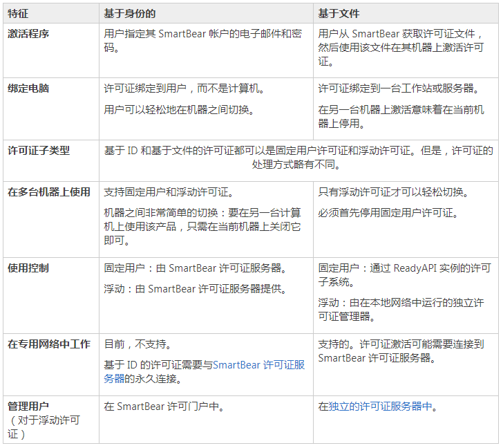Image resolution: width=503 pixels, height=448 pixels.
Task: Click the 基于身份的 column header
Action: pyautogui.click(x=130, y=13)
